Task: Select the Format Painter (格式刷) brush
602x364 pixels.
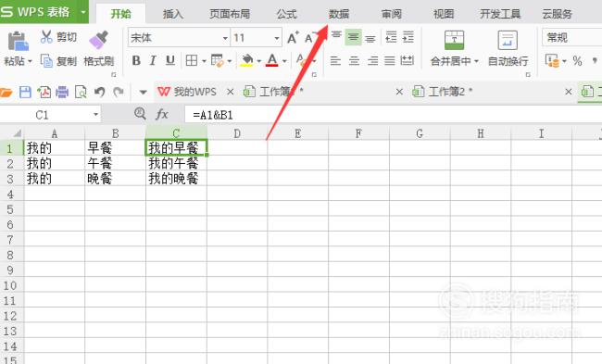Action: tap(99, 40)
